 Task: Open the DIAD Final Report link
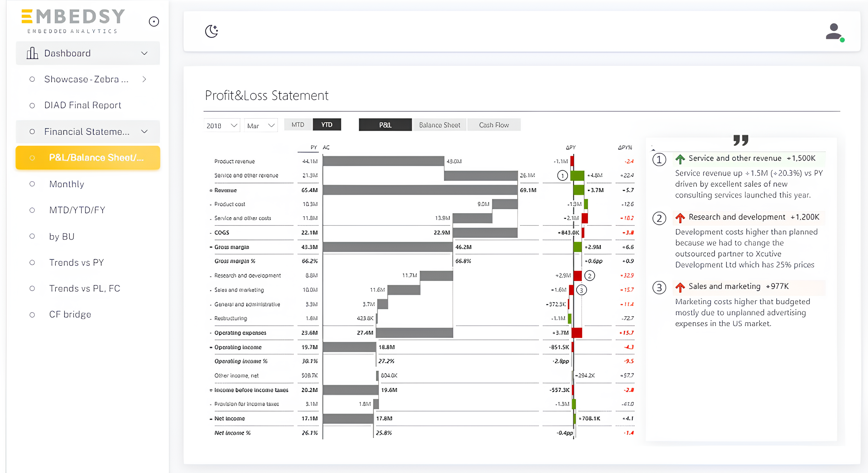point(82,105)
